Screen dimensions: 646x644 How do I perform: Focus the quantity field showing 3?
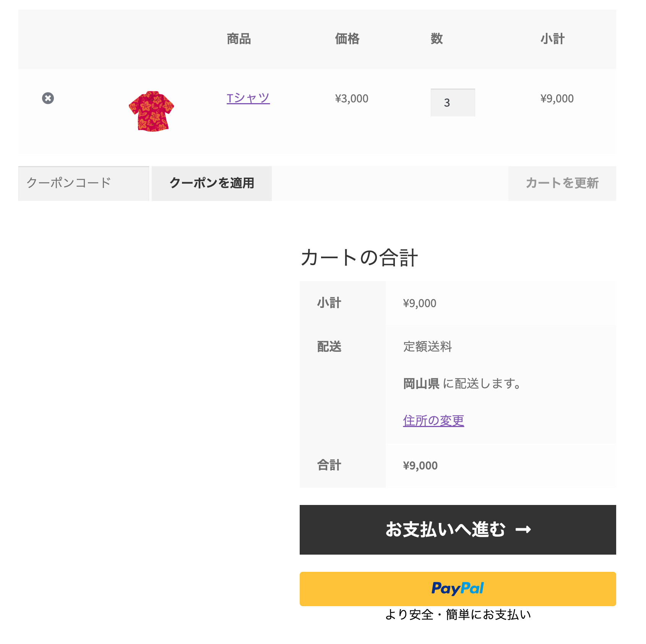(x=453, y=102)
